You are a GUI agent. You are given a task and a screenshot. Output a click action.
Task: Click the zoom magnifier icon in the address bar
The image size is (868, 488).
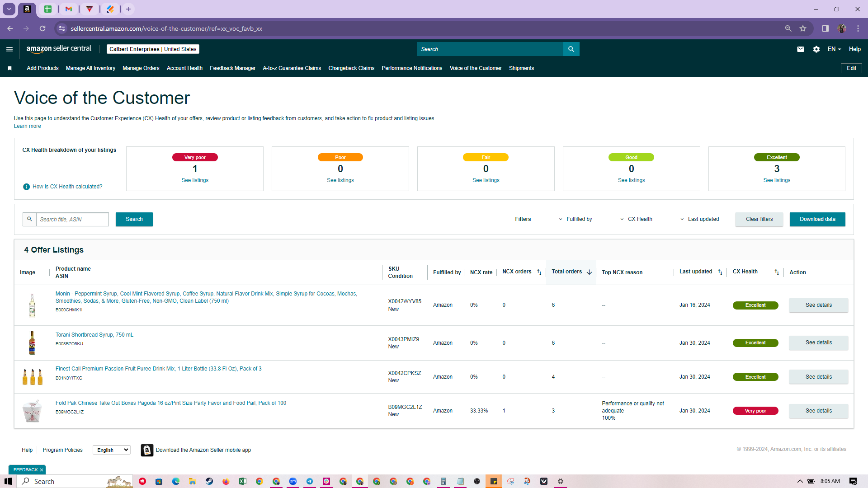(788, 28)
